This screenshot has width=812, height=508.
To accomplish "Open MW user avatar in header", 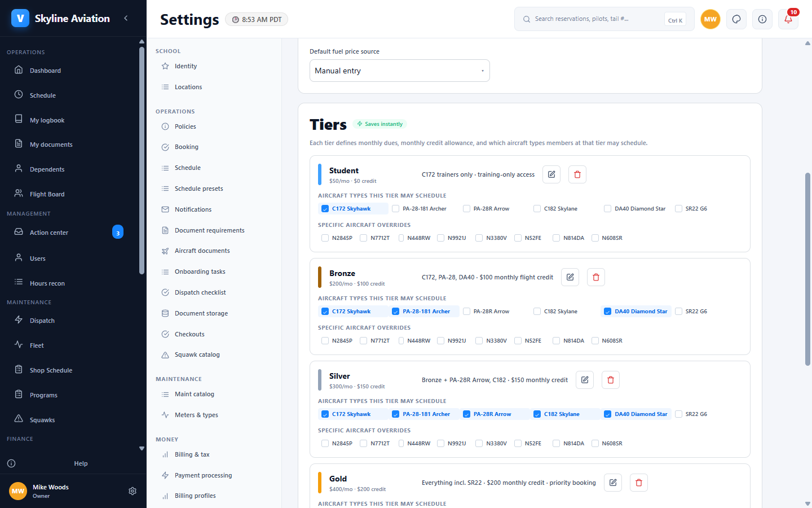I will click(710, 19).
